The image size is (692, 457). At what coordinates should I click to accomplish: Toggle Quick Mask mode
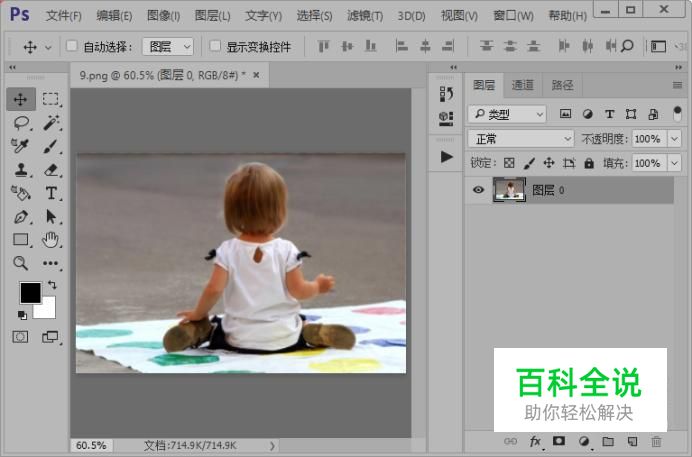(20, 337)
